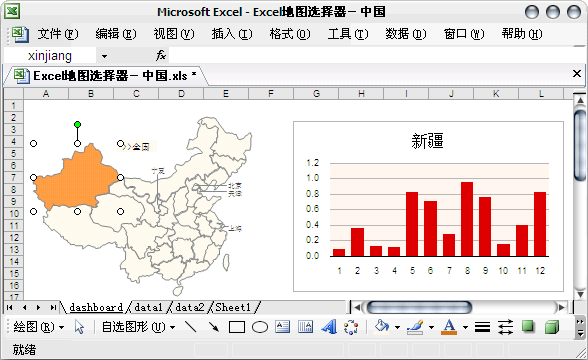The height and width of the screenshot is (360, 588).
Task: Apply the shadow style green square
Action: (x=528, y=327)
